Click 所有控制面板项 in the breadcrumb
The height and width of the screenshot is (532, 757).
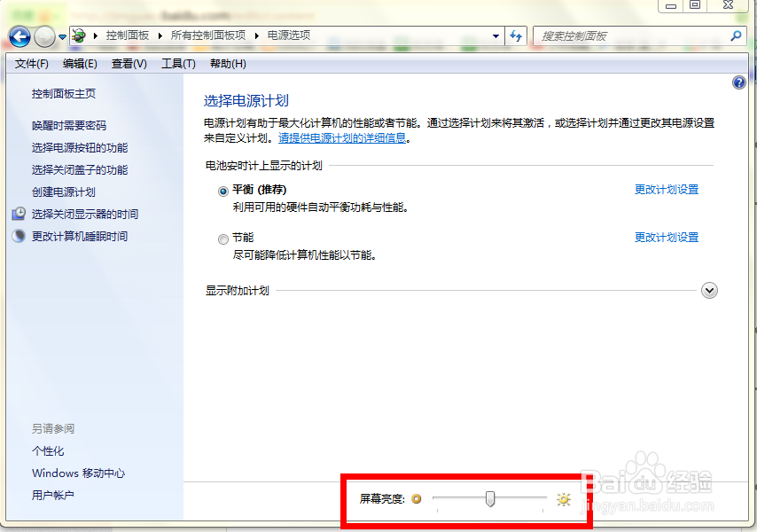tap(208, 35)
